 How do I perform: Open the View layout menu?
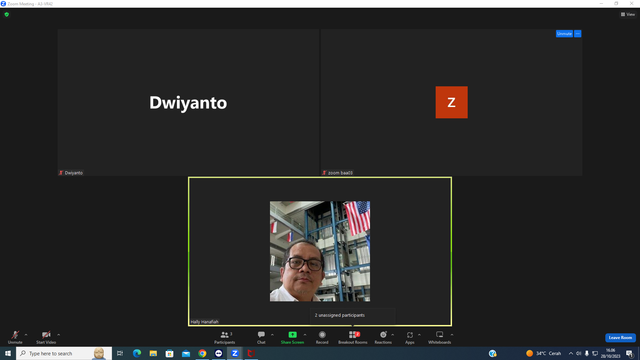[628, 14]
